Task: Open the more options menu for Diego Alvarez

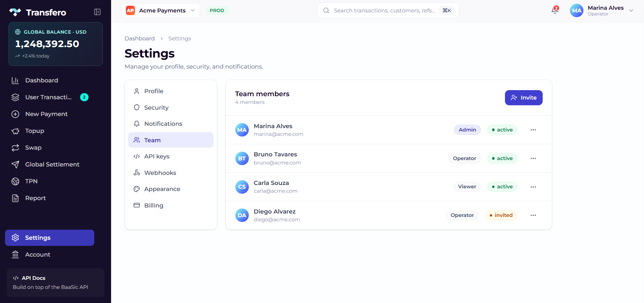Action: point(533,215)
